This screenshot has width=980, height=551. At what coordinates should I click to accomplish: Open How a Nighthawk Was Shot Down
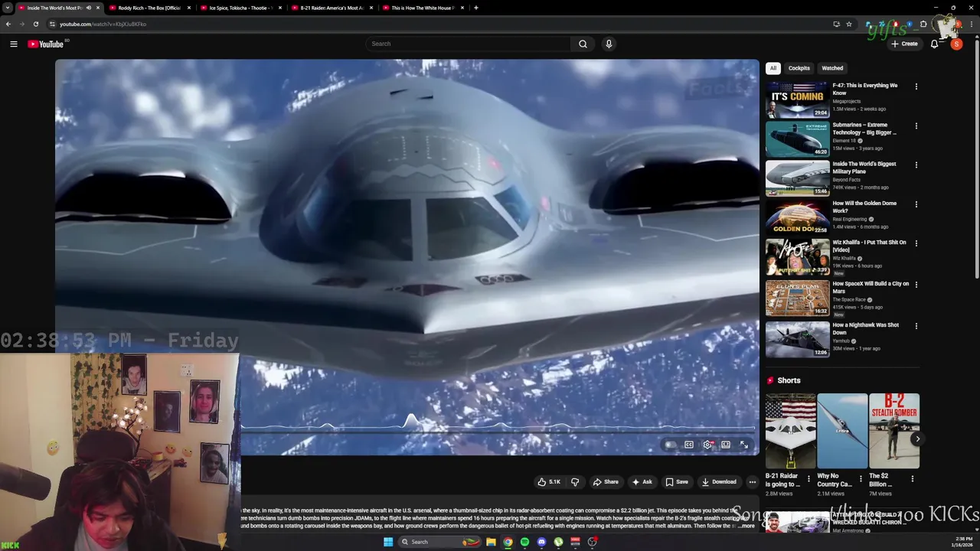[866, 328]
